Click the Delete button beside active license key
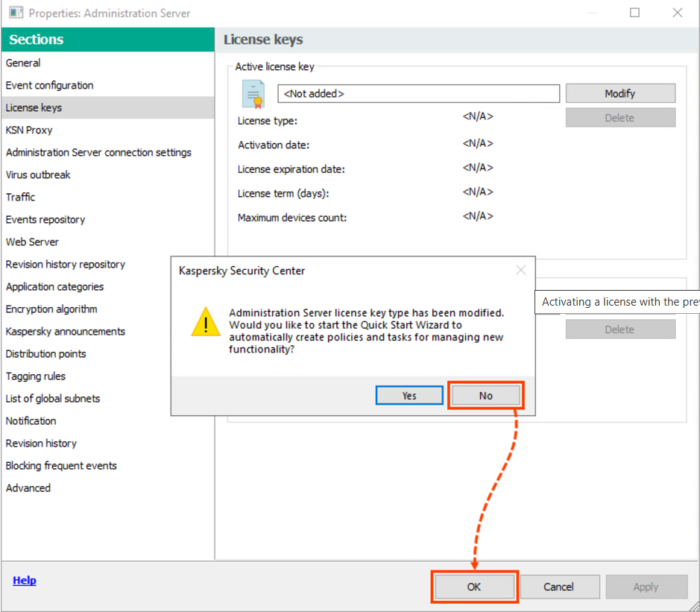Screen dimensions: 700x612 click(620, 117)
